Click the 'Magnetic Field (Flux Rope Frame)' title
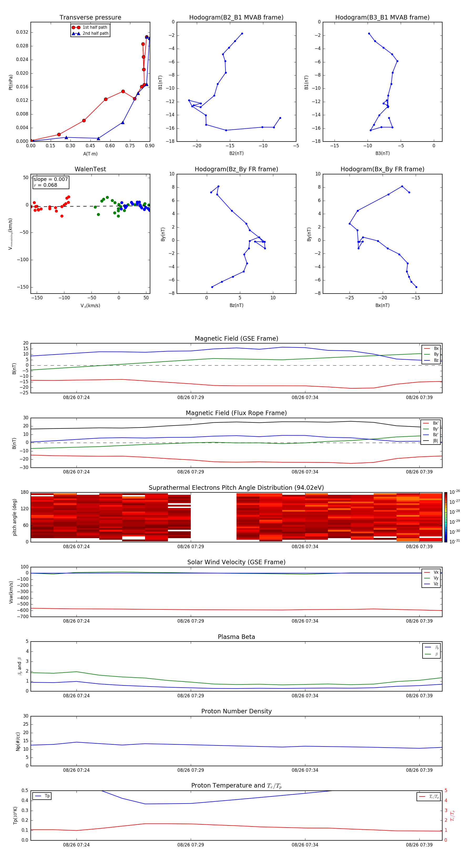The width and height of the screenshot is (473, 868). click(236, 413)
